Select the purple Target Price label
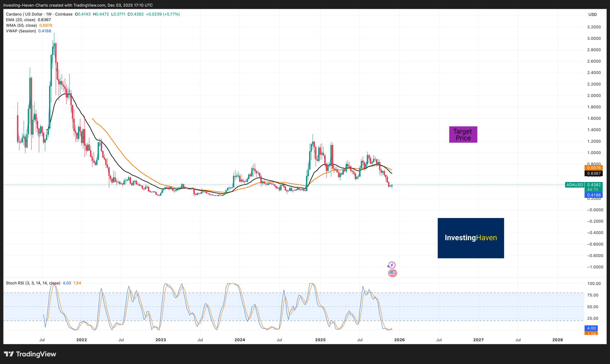610x364 pixels. pos(463,134)
